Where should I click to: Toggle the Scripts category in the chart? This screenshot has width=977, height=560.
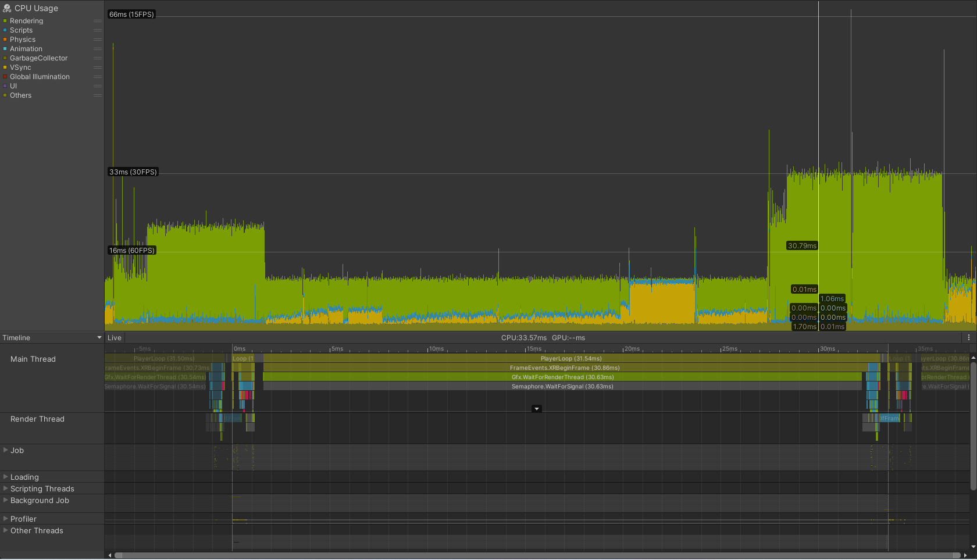5,30
